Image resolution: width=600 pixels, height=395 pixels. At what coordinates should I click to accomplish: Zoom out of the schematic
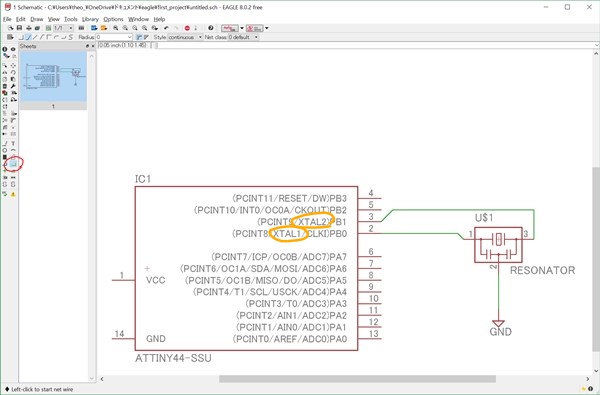pyautogui.click(x=135, y=28)
